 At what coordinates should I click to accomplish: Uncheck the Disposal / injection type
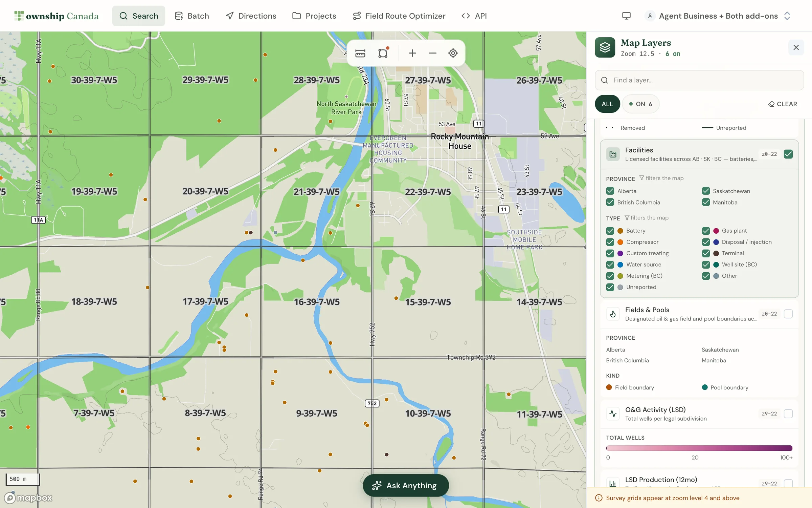[706, 242]
